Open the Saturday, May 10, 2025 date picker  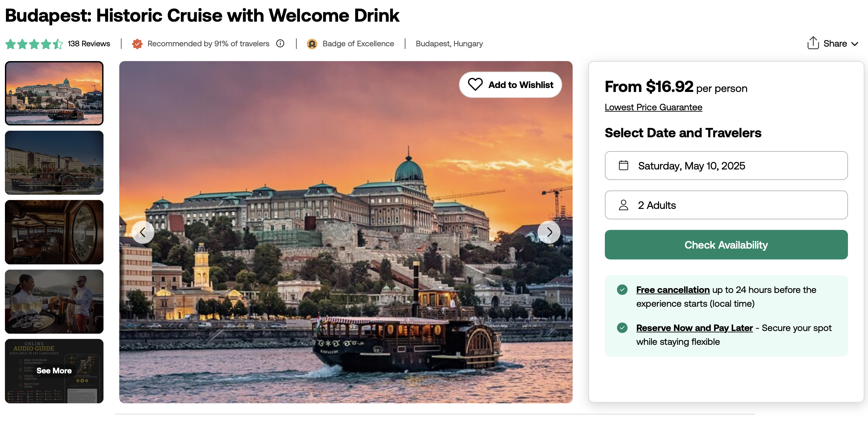pos(726,166)
